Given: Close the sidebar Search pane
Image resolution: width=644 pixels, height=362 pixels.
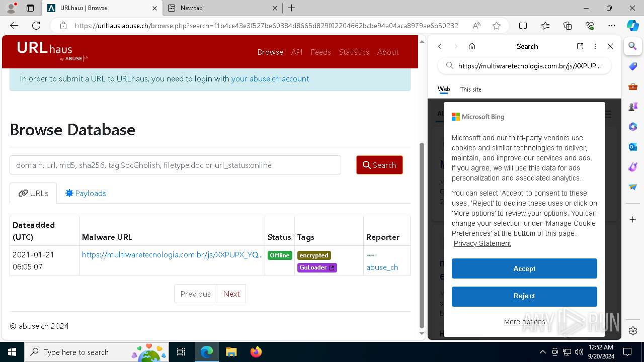Looking at the screenshot, I should click(x=610, y=46).
